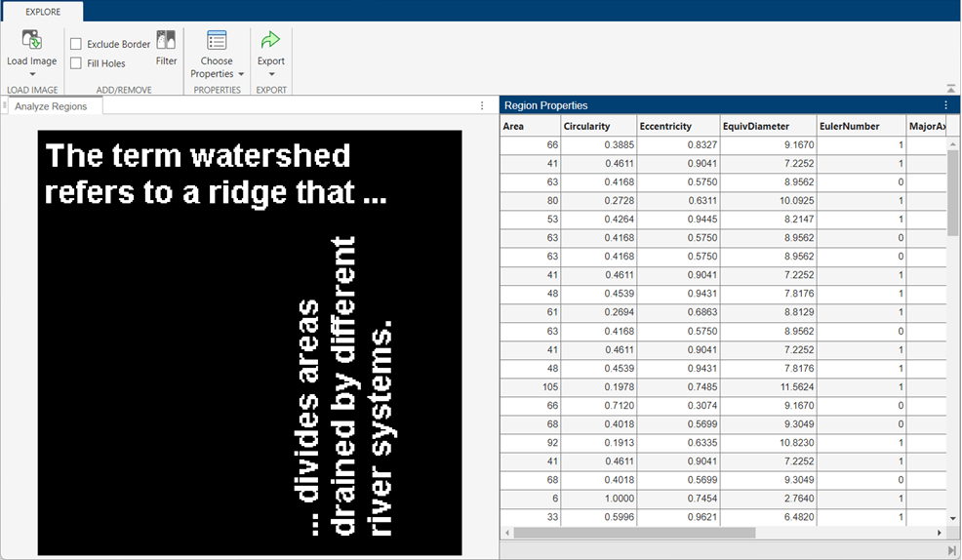Select the Area cell showing 33

coord(530,517)
